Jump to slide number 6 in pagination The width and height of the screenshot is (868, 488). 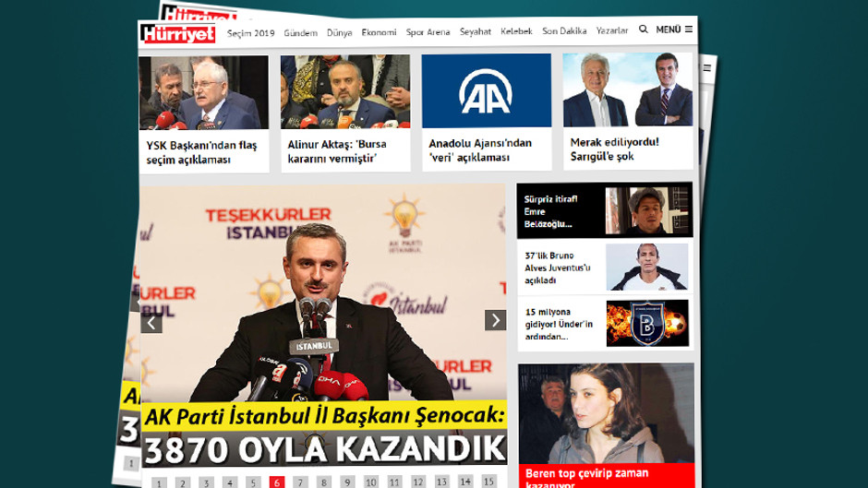pyautogui.click(x=276, y=482)
